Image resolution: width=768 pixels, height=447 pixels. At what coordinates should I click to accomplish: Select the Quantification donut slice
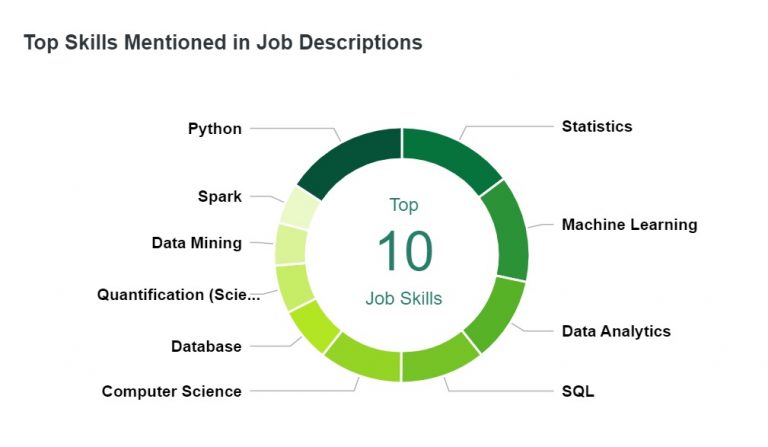294,287
